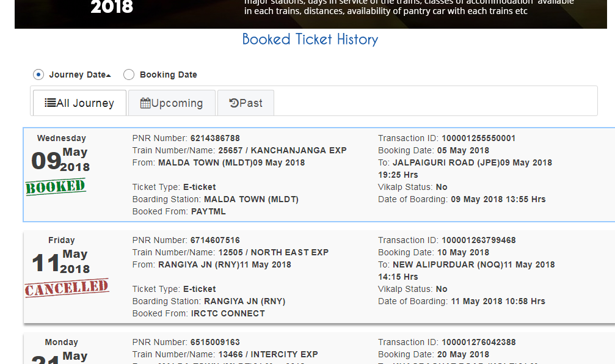The image size is (615, 364).
Task: Click the calendar icon on Upcoming tab
Action: coord(145,103)
